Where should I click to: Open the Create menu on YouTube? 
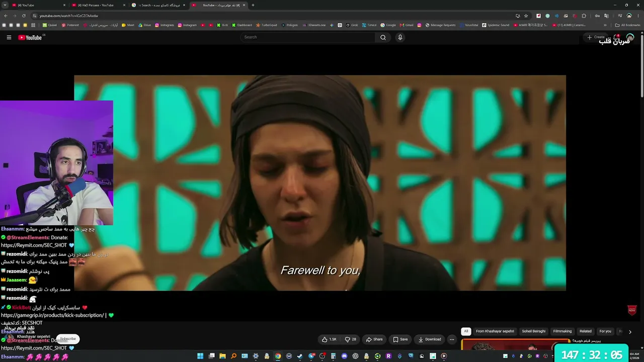(x=596, y=37)
